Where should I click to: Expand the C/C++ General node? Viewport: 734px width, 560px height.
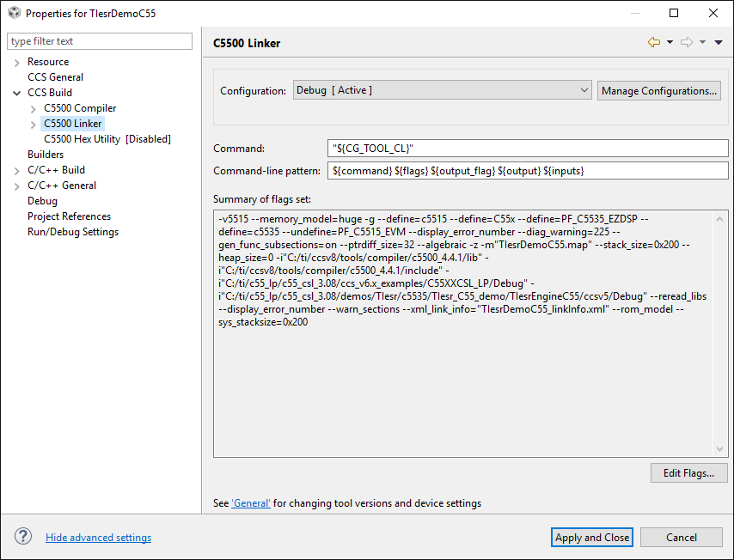(17, 186)
